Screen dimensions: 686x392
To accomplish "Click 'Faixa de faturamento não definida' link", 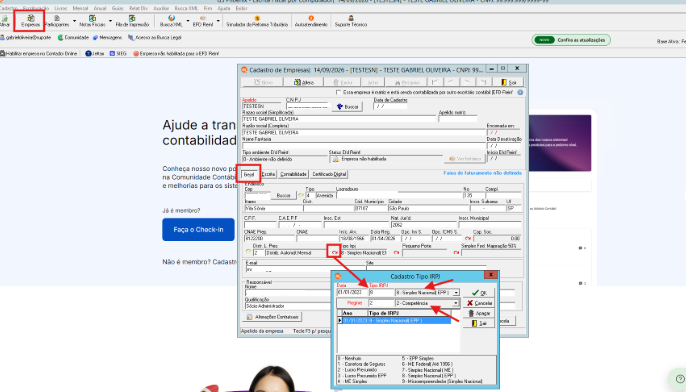I will (482, 173).
